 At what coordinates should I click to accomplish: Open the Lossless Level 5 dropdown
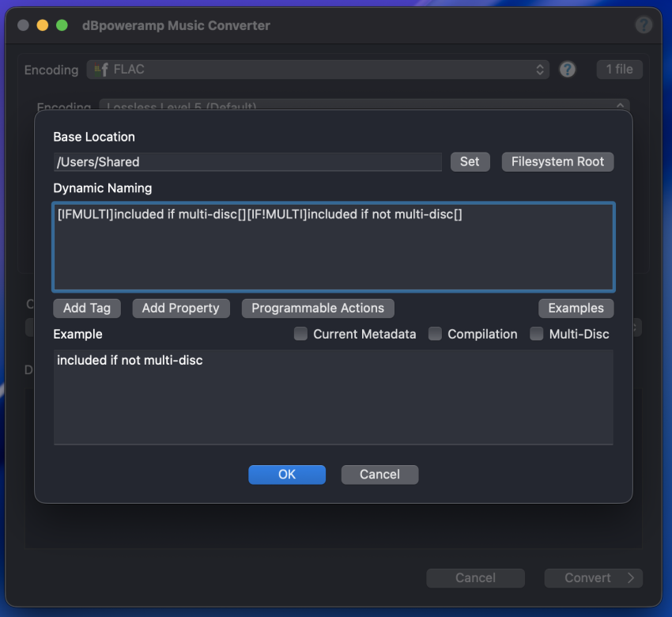tap(364, 105)
